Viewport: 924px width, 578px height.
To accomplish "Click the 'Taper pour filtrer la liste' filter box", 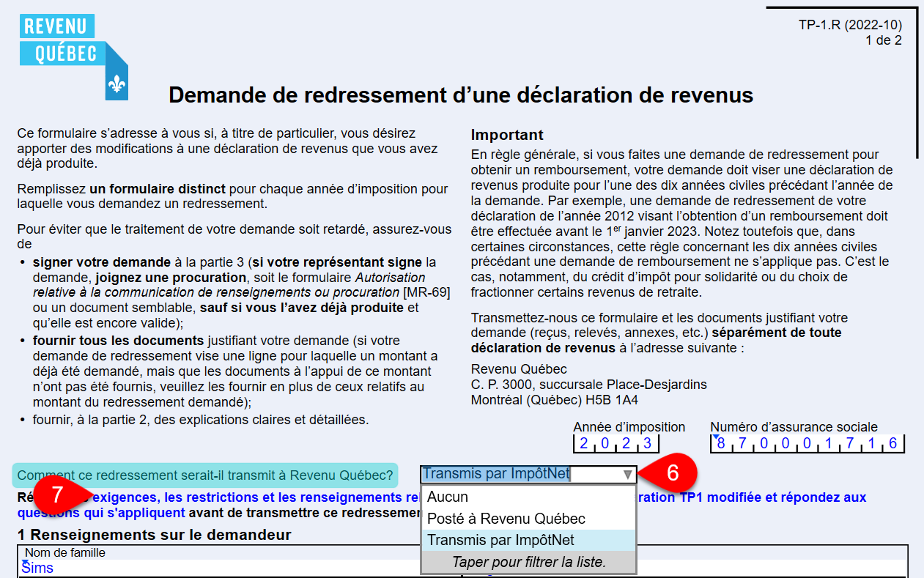I will point(528,562).
